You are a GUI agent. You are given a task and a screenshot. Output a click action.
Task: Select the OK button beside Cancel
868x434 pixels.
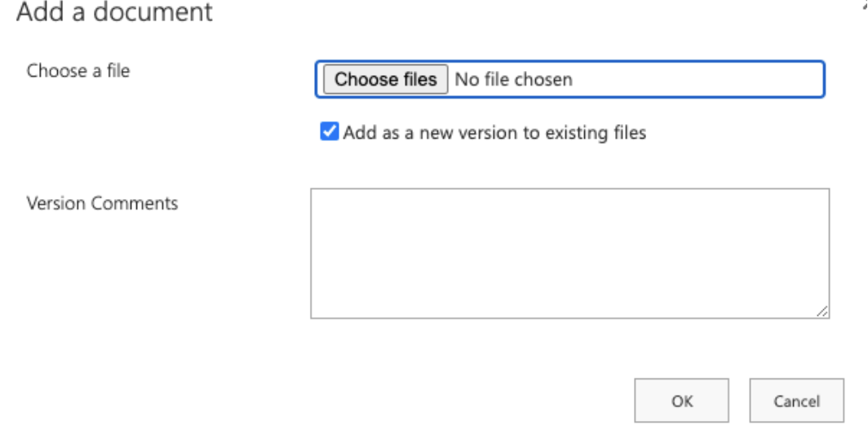[681, 401]
